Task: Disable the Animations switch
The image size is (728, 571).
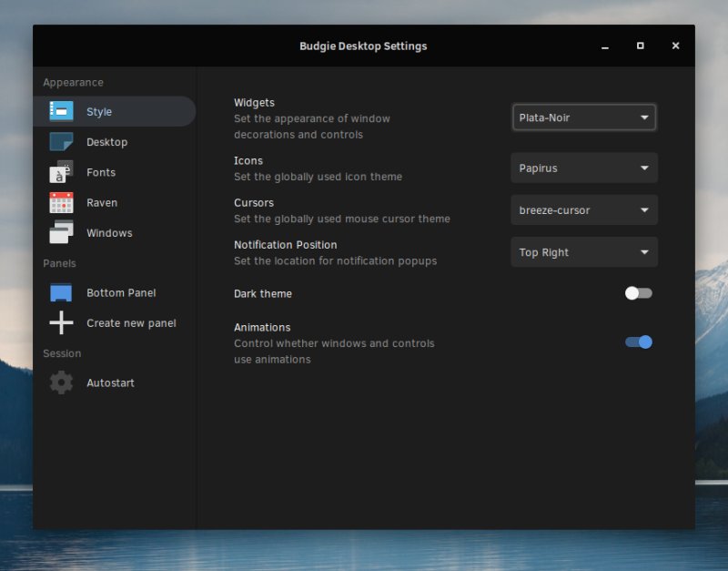Action: [x=638, y=342]
